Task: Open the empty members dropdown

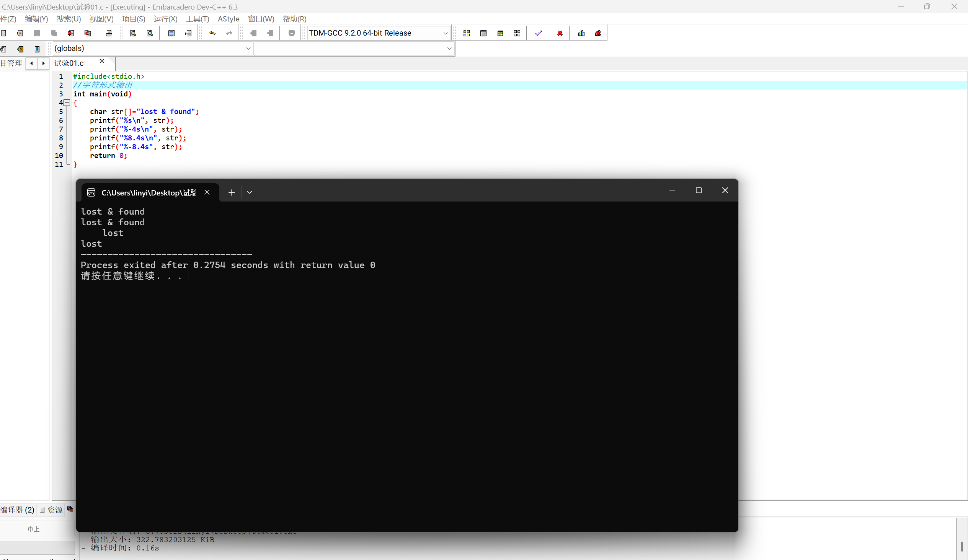Action: pos(449,48)
